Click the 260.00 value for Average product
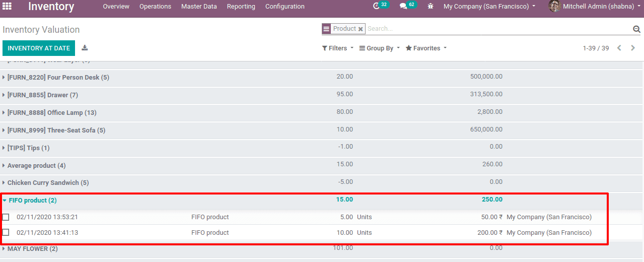Viewport: 644px width, 262px height. pos(492,164)
